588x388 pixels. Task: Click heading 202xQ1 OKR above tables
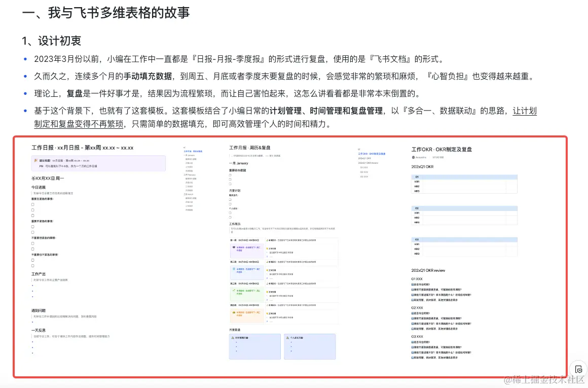422,166
